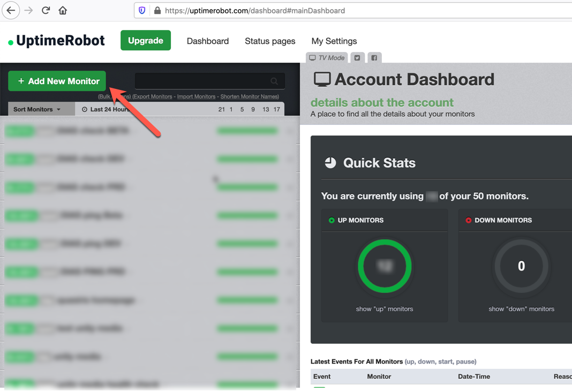The image size is (572, 392).
Task: Filter latest events by the "down" link
Action: click(426, 361)
